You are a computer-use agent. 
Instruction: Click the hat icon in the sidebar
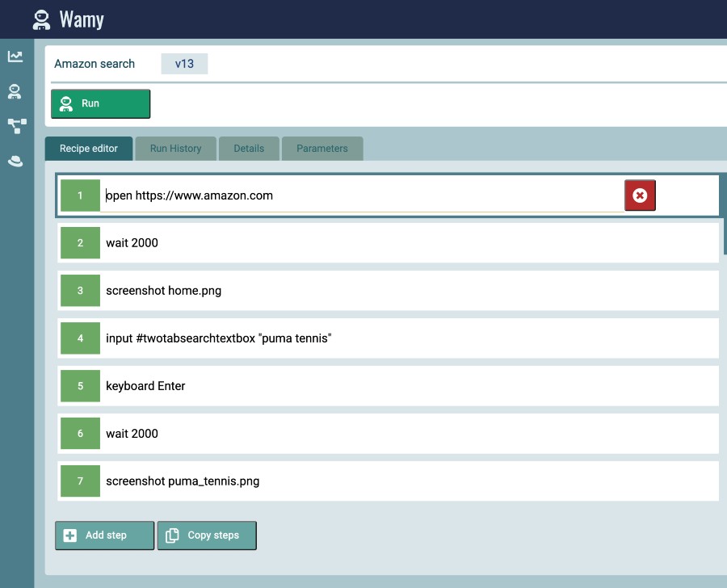(15, 161)
